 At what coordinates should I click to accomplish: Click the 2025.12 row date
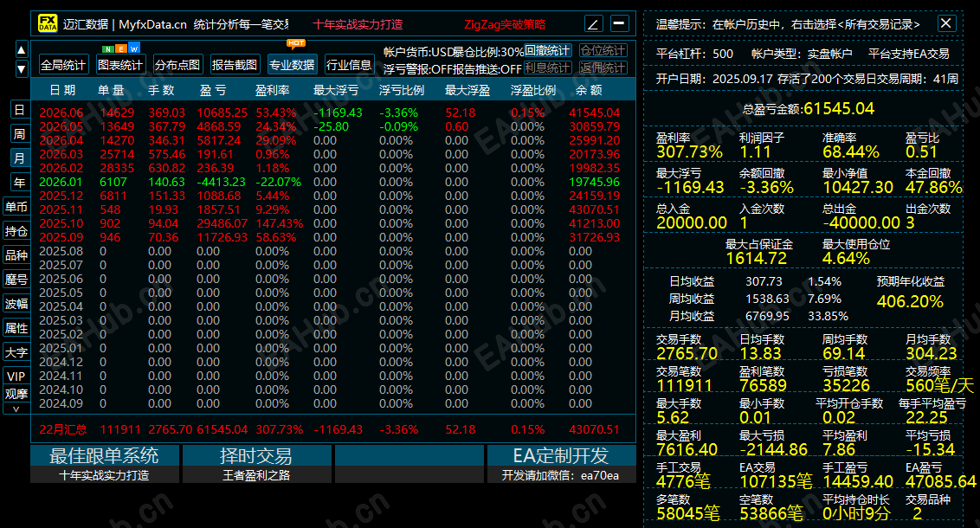pyautogui.click(x=61, y=196)
